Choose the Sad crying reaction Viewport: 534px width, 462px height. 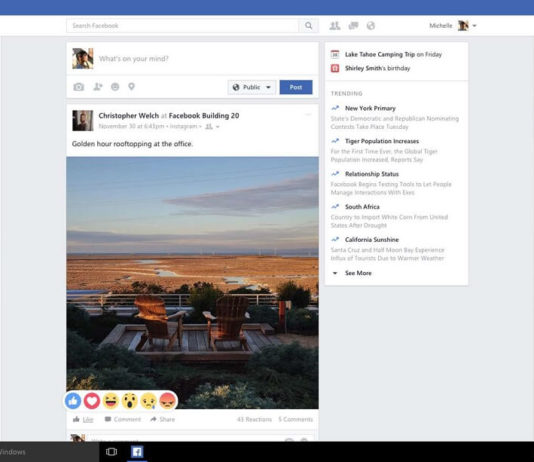coord(148,401)
